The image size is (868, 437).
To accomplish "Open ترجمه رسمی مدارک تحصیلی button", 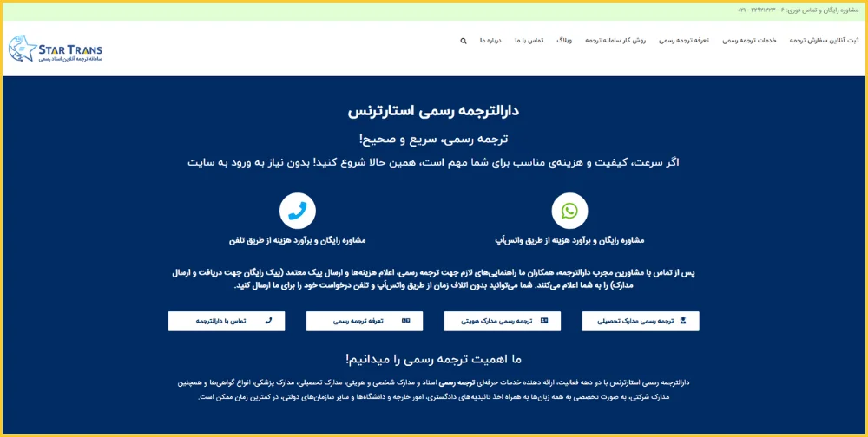I will 641,321.
